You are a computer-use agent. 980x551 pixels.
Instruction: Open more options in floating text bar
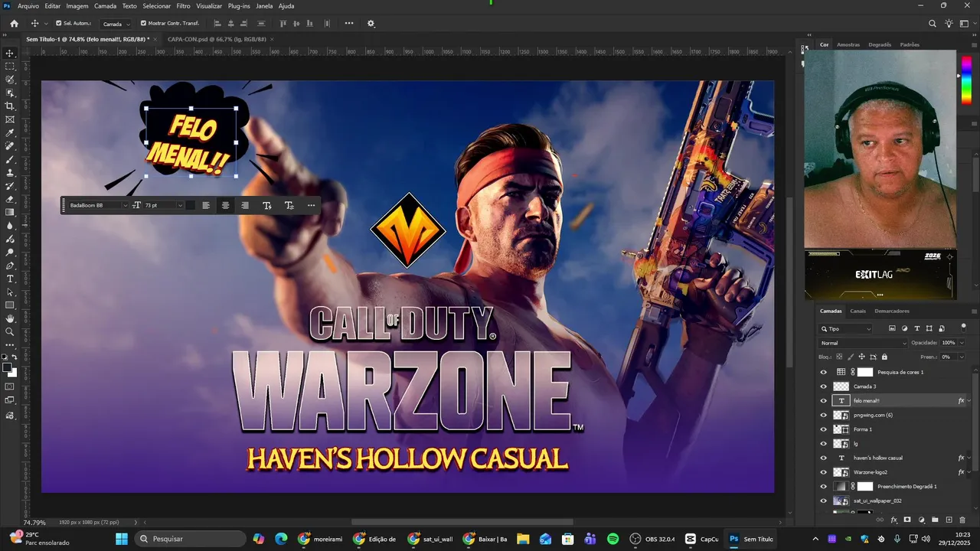(311, 205)
